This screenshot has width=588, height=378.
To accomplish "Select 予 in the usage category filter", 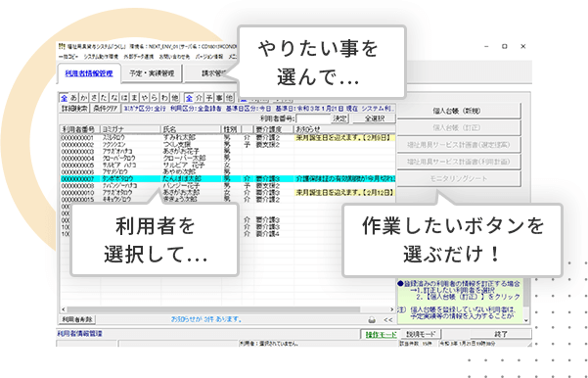I will click(x=209, y=98).
